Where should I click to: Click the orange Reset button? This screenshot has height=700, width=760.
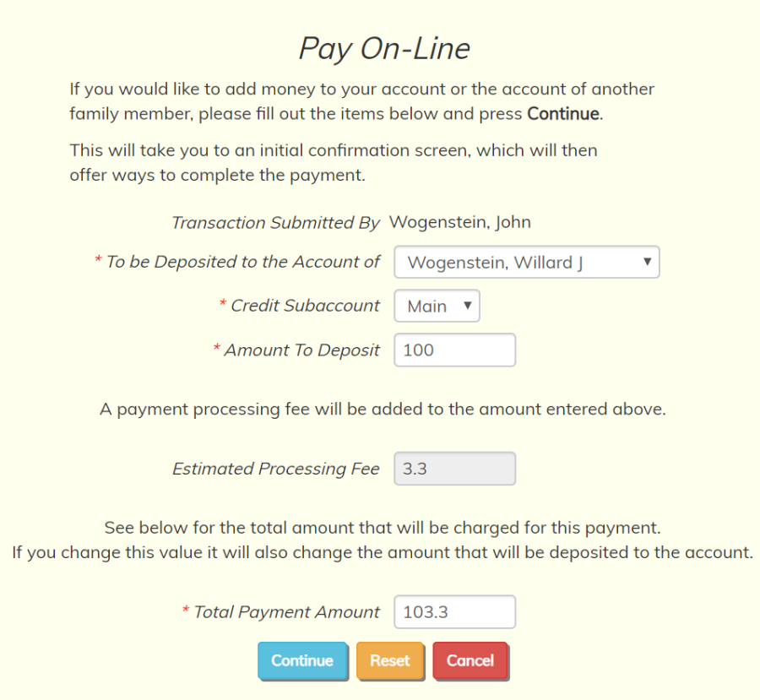(390, 660)
